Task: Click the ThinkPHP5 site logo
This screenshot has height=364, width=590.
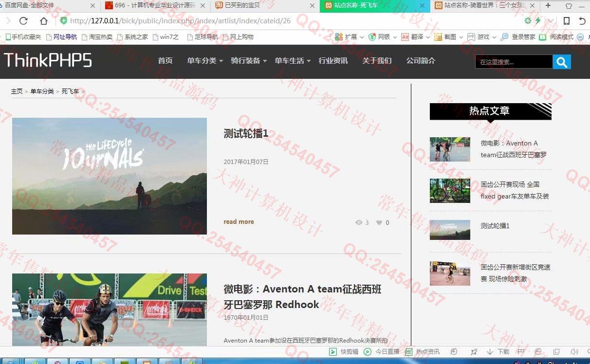Action: click(x=48, y=60)
